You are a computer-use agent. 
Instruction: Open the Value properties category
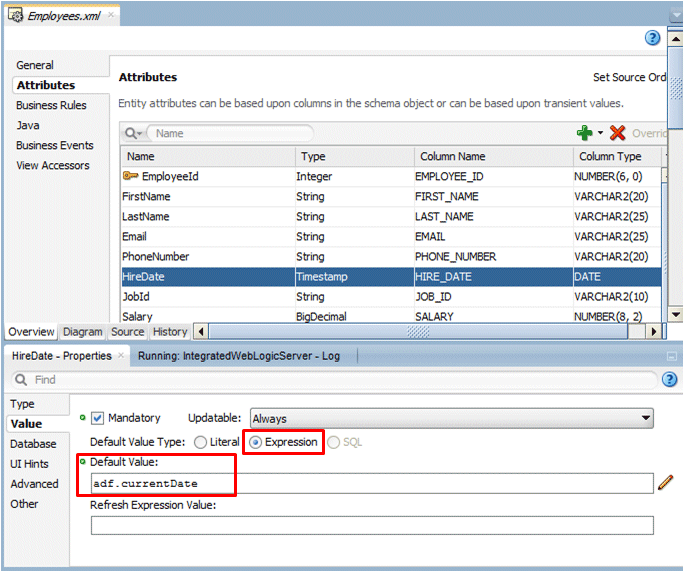click(x=26, y=424)
